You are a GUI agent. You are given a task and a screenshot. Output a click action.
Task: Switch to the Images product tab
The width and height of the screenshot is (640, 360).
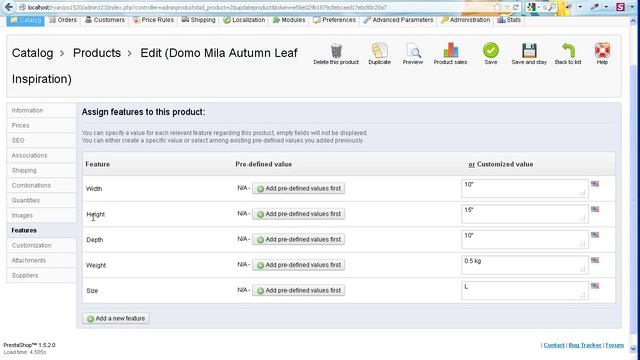point(41,216)
